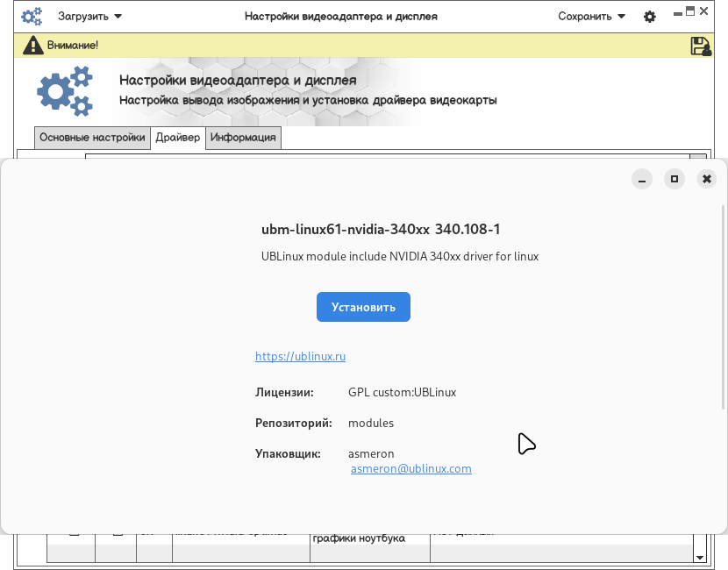Open settings via the title bar gear icon
This screenshot has height=570, width=728.
650,17
